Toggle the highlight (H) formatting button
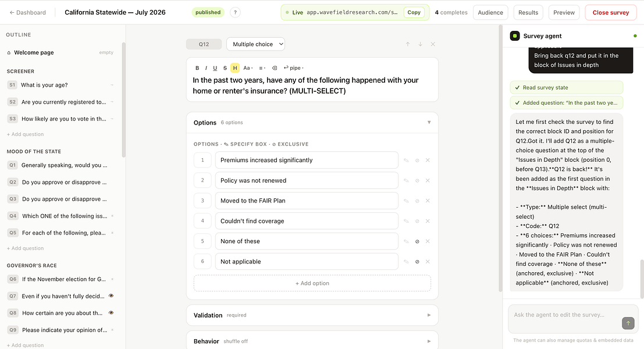Viewport: 644px width, 349px height. (235, 68)
